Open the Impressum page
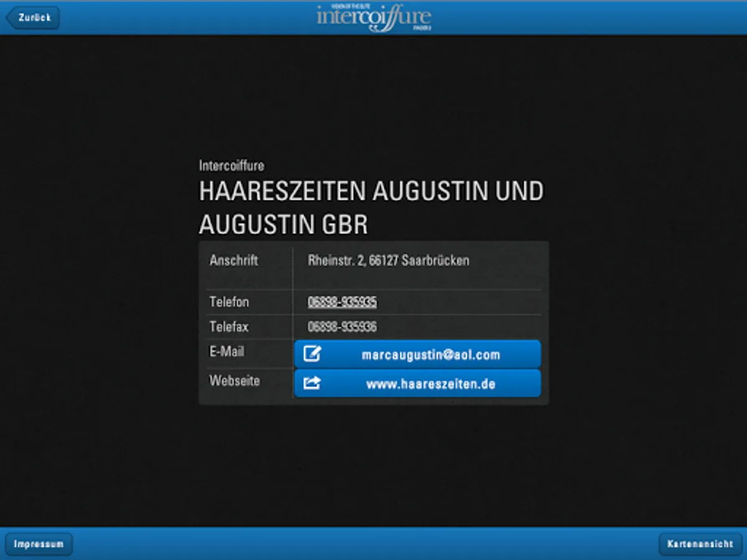This screenshot has width=747, height=560. [x=39, y=544]
